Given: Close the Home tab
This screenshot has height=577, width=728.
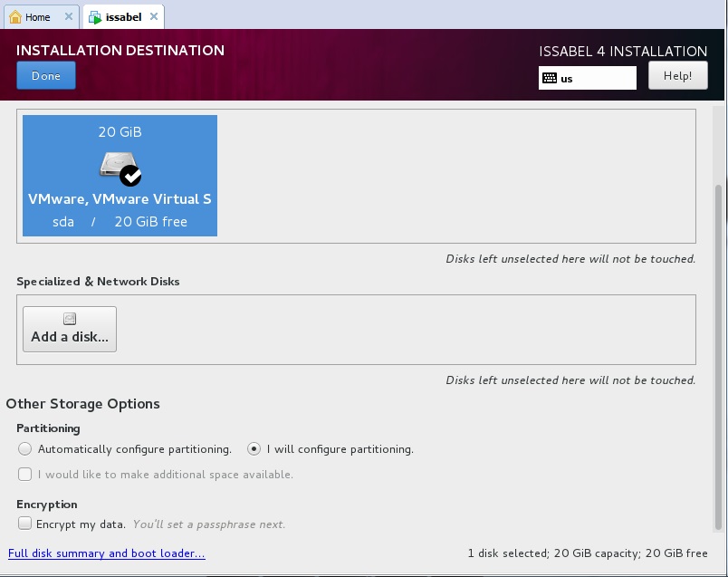Looking at the screenshot, I should (x=69, y=16).
